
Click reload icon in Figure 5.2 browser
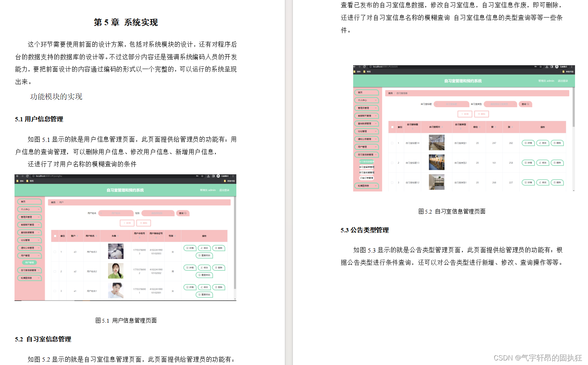coord(364,67)
